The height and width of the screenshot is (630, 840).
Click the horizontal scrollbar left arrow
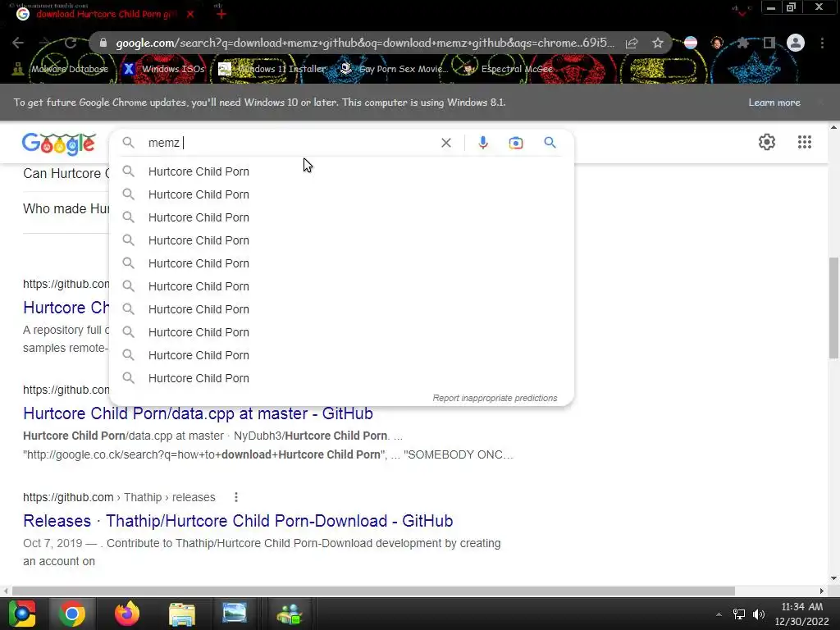point(6,591)
